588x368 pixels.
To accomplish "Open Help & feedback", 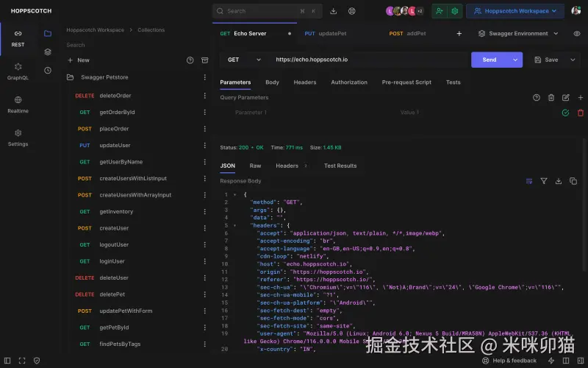I will (509, 361).
